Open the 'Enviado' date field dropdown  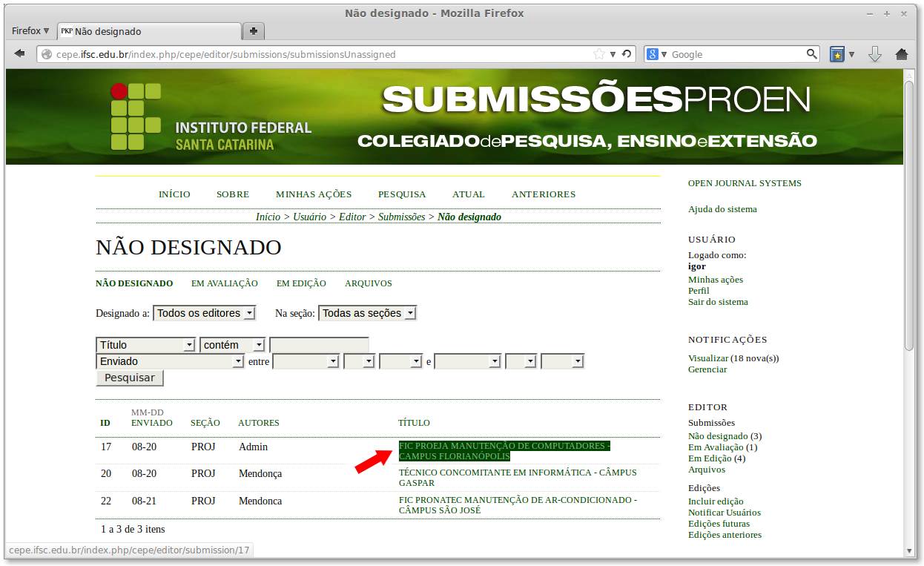tap(170, 361)
